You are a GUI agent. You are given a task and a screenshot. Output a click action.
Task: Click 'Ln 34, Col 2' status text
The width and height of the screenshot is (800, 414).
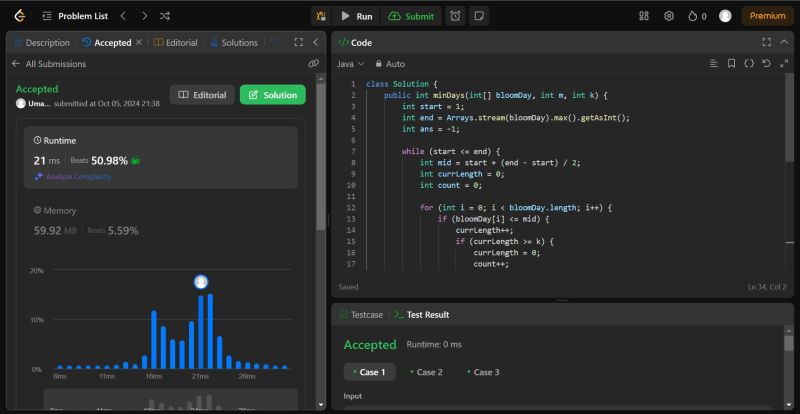pyautogui.click(x=767, y=287)
